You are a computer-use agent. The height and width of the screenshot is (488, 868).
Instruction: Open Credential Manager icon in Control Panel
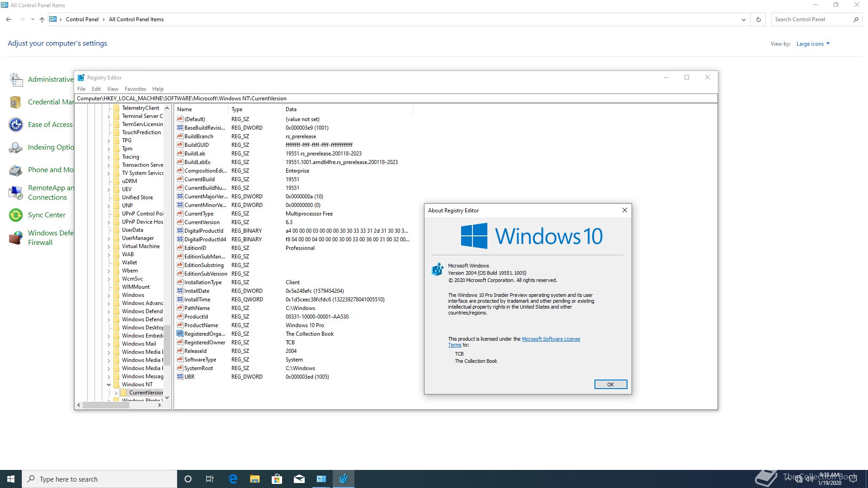tap(16, 102)
